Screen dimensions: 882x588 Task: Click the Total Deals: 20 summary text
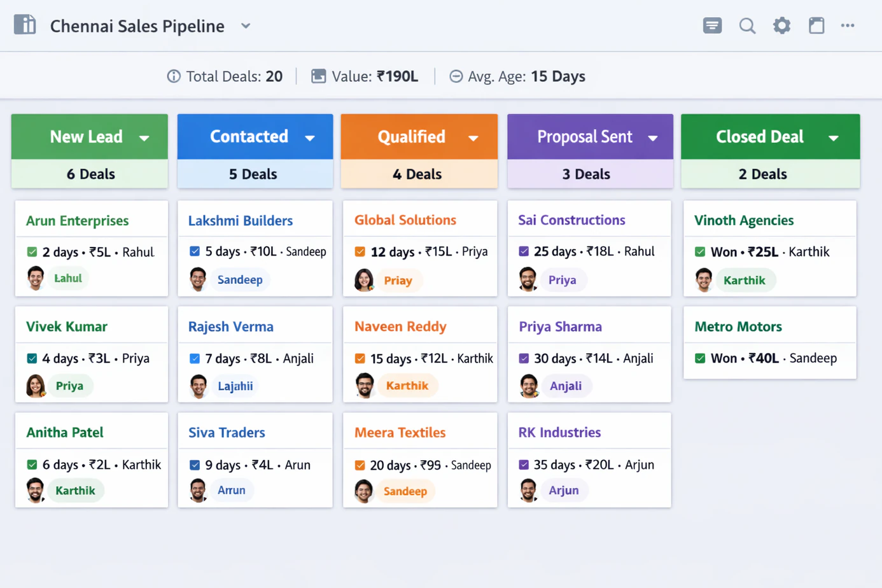pos(234,76)
